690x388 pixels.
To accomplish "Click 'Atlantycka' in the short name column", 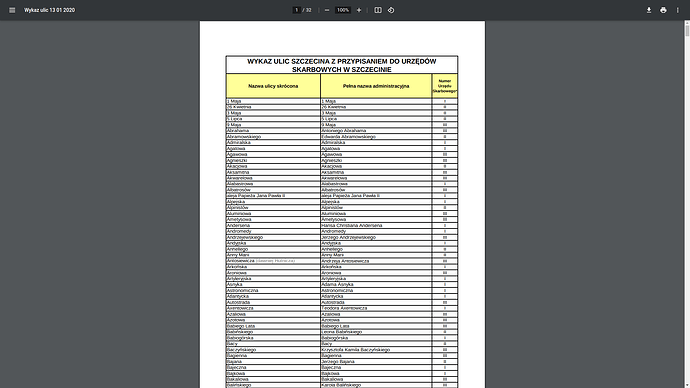I will 238,296.
